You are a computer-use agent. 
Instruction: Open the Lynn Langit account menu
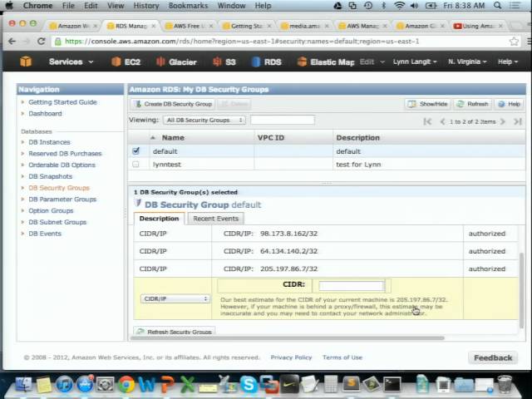pos(415,62)
